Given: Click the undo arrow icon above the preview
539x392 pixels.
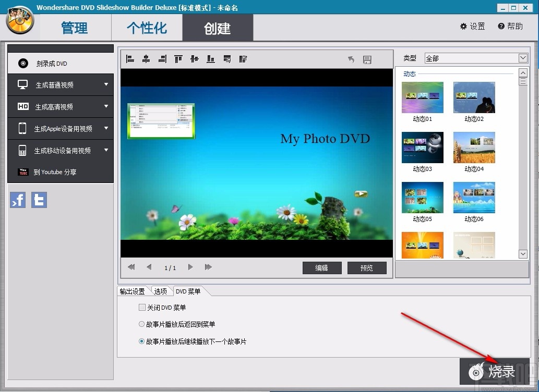Looking at the screenshot, I should coord(351,59).
